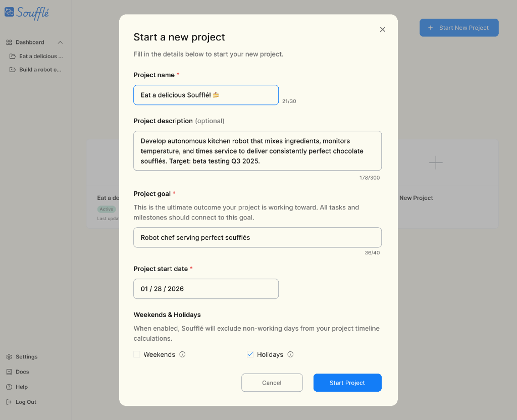Image resolution: width=517 pixels, height=420 pixels.
Task: Click the Holidays info icon
Action: click(x=290, y=354)
